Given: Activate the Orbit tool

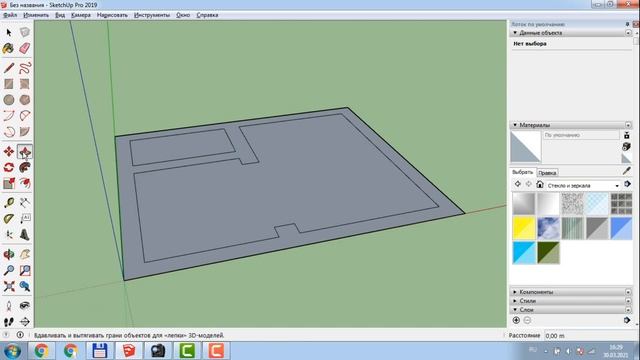Looking at the screenshot, I should pos(9,254).
